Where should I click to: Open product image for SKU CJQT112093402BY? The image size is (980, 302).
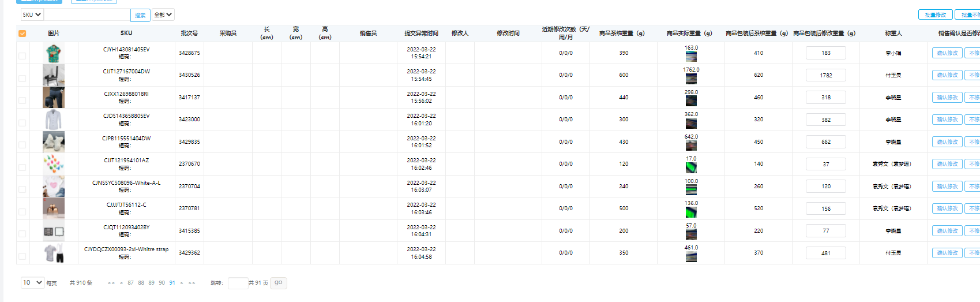tap(54, 231)
